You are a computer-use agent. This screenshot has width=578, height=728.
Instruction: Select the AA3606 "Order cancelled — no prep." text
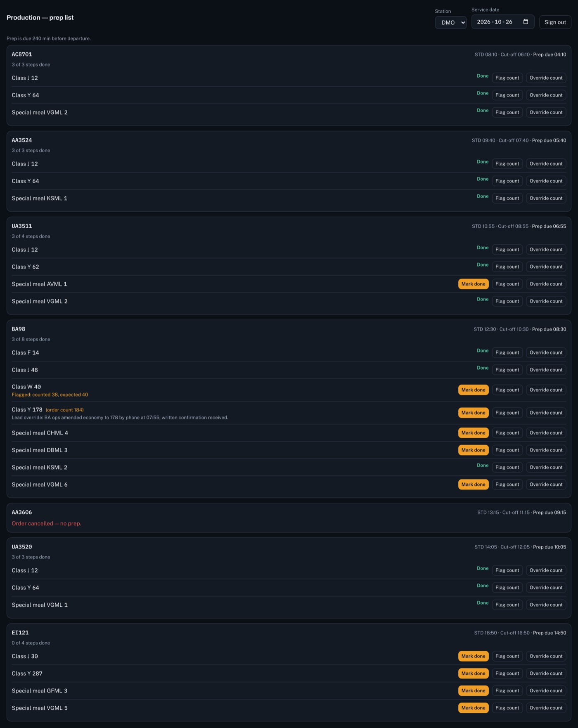coord(46,524)
